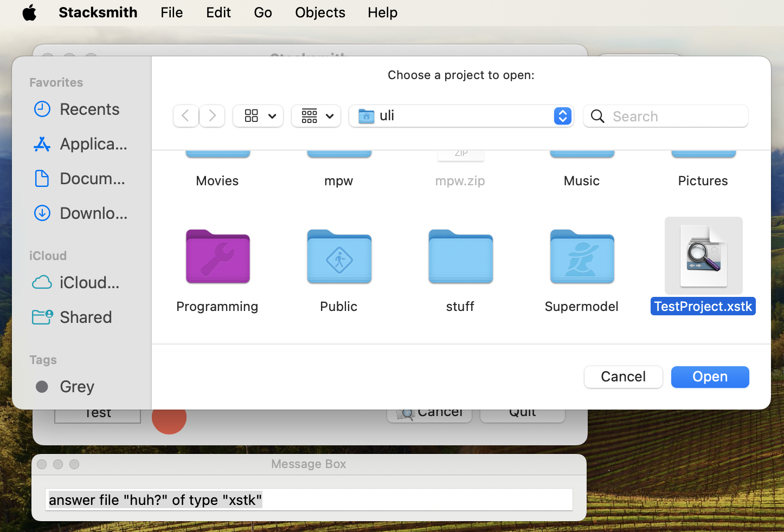Image resolution: width=784 pixels, height=532 pixels.
Task: Click the stuff folder name
Action: click(460, 307)
